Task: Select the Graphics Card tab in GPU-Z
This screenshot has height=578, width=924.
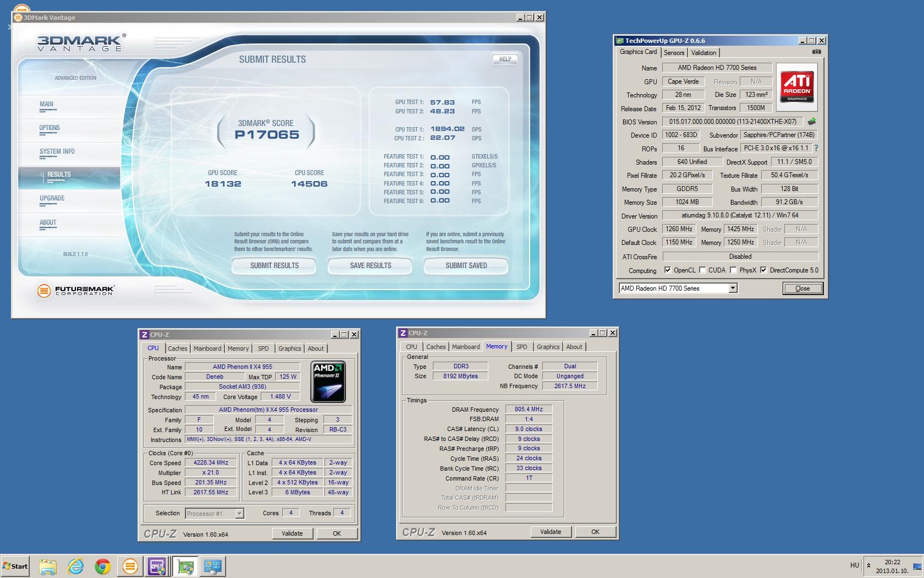Action: click(x=638, y=52)
